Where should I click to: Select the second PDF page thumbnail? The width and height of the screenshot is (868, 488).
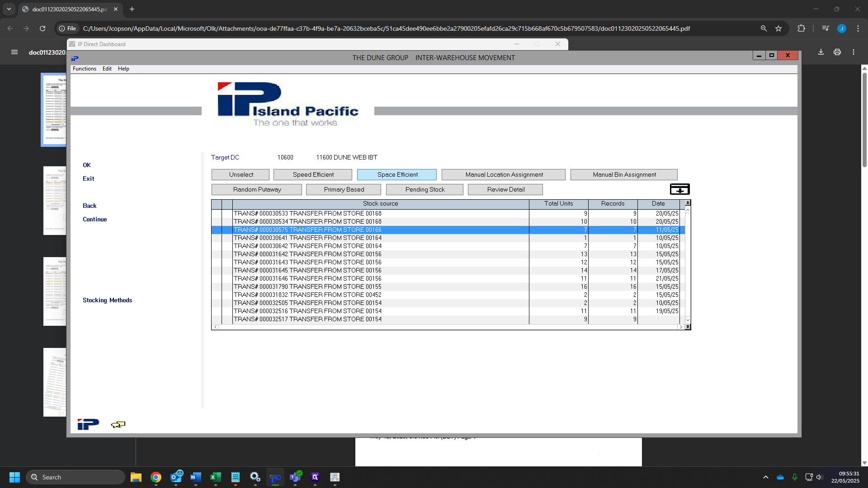pos(55,201)
